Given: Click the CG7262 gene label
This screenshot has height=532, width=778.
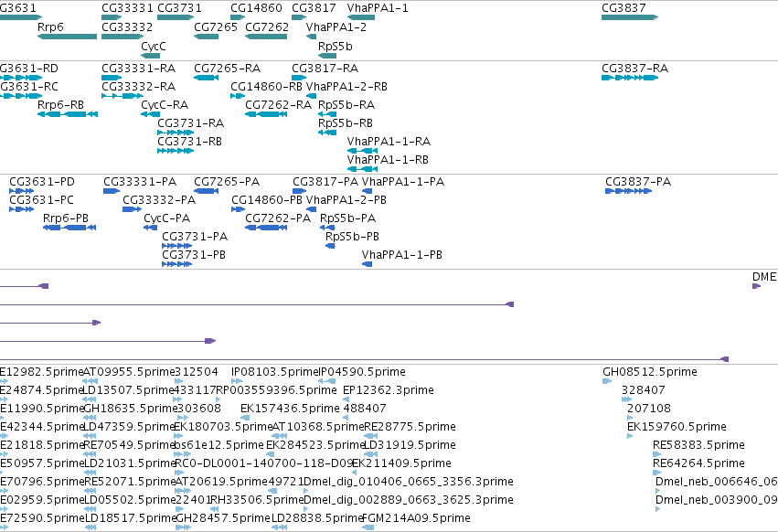Looking at the screenshot, I should point(267,27).
